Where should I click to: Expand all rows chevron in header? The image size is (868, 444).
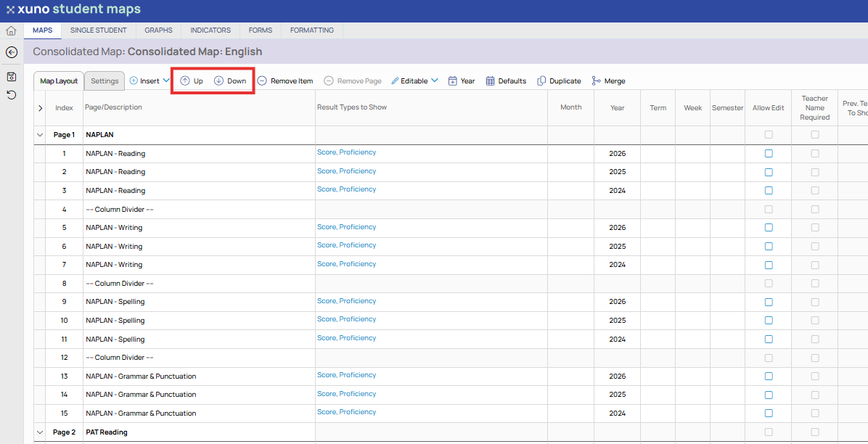point(40,109)
